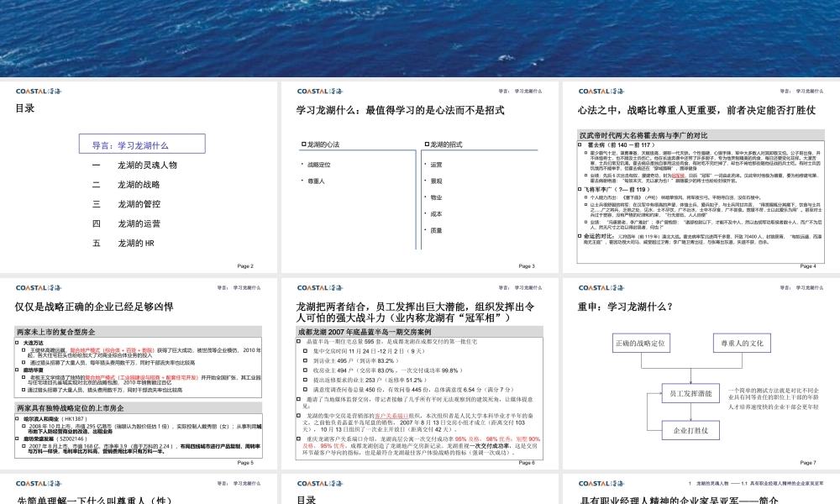Viewport: 840px width, 504px height.
Task: Click the 员工发挥潜能 diagram box
Action: coord(690,394)
